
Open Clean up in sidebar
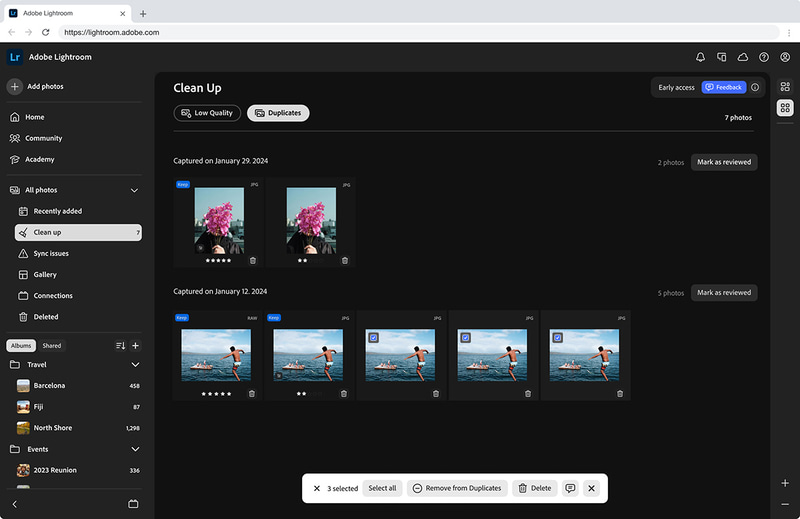[78, 232]
